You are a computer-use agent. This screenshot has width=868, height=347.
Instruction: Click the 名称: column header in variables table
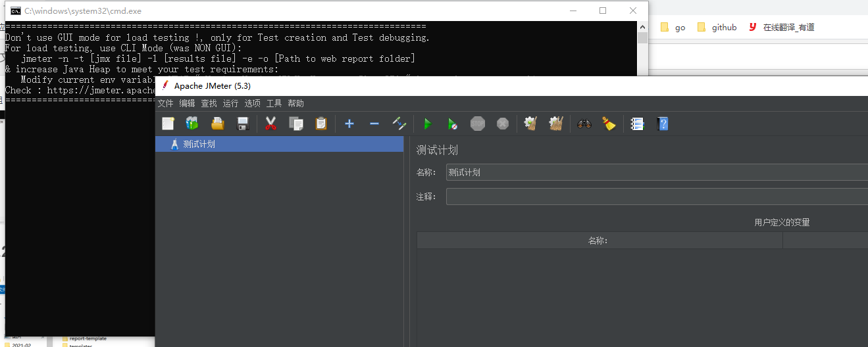pyautogui.click(x=600, y=241)
